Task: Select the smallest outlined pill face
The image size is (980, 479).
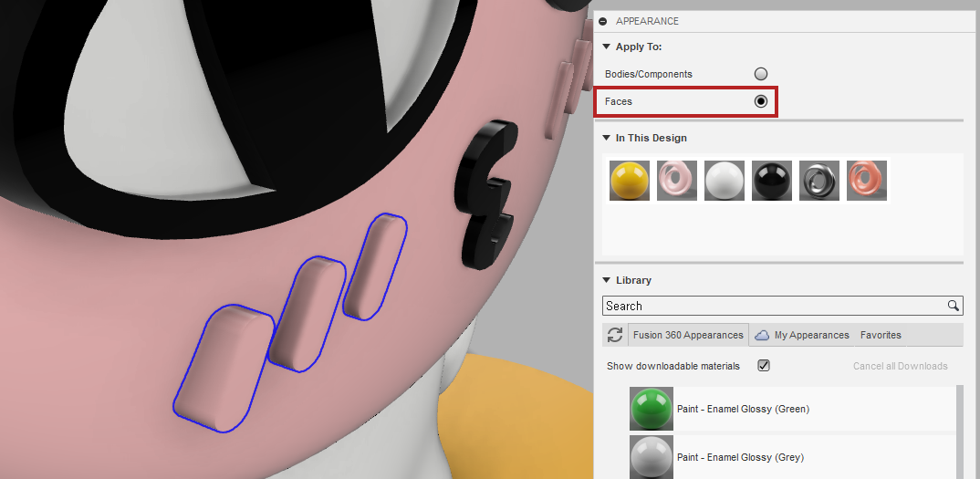Action: click(375, 267)
